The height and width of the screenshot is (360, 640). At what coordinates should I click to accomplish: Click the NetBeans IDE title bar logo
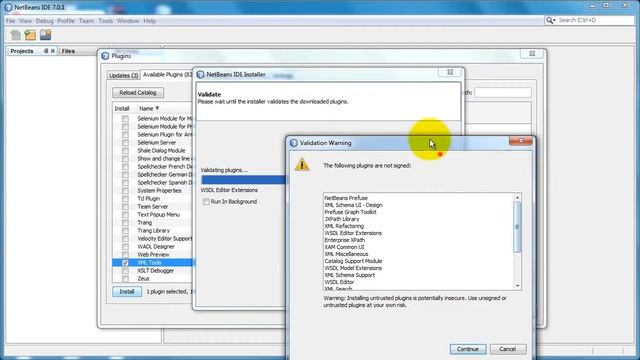8,7
